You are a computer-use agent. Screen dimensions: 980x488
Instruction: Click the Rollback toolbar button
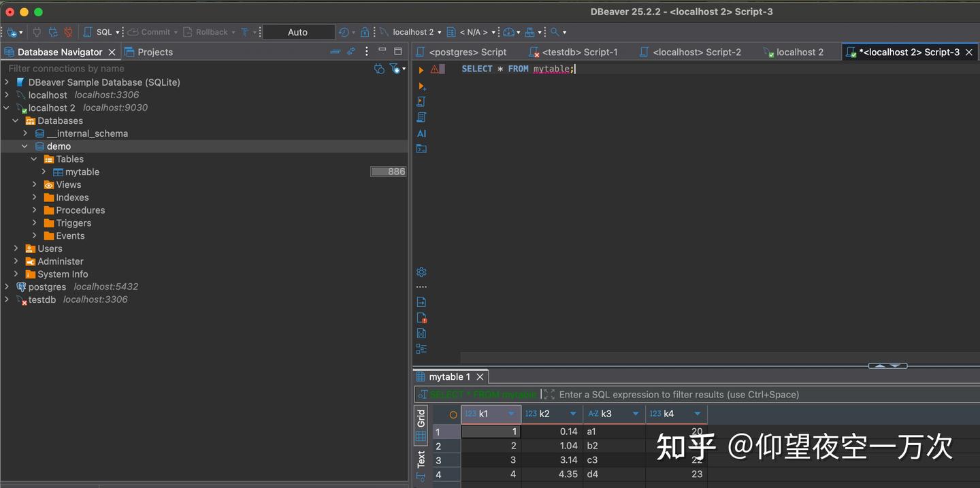206,32
